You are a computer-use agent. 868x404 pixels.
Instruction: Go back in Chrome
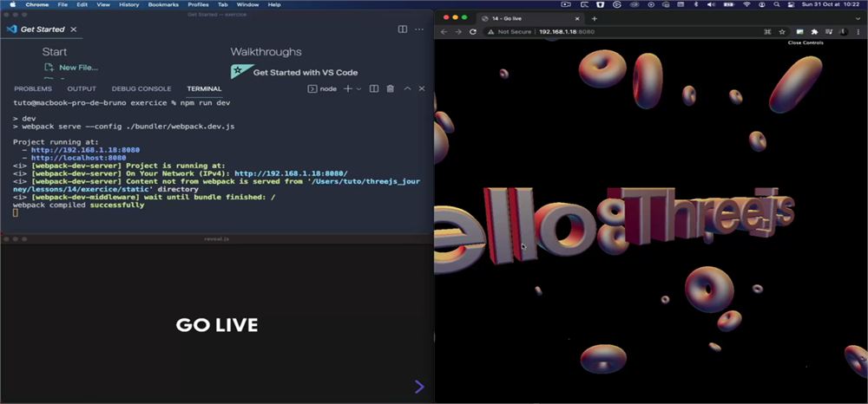click(x=444, y=32)
